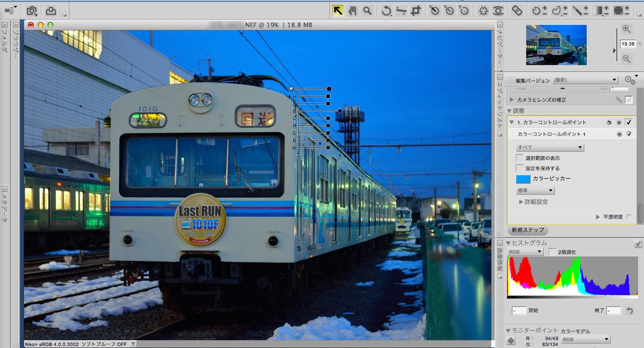Viewport: 644px width, 348px height.
Task: Open soft proof menu at status bar
Action: pos(134,344)
